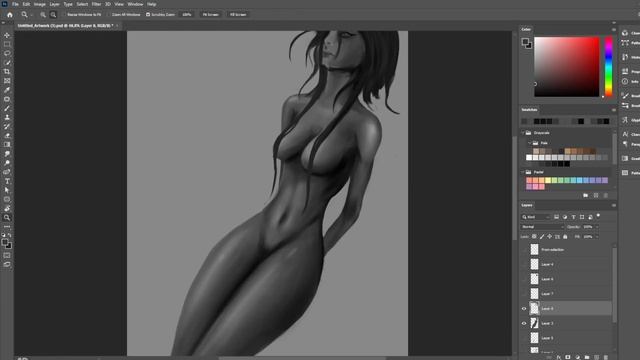Open the Filter menu
Screen dimensions: 640x360
[x=96, y=4]
